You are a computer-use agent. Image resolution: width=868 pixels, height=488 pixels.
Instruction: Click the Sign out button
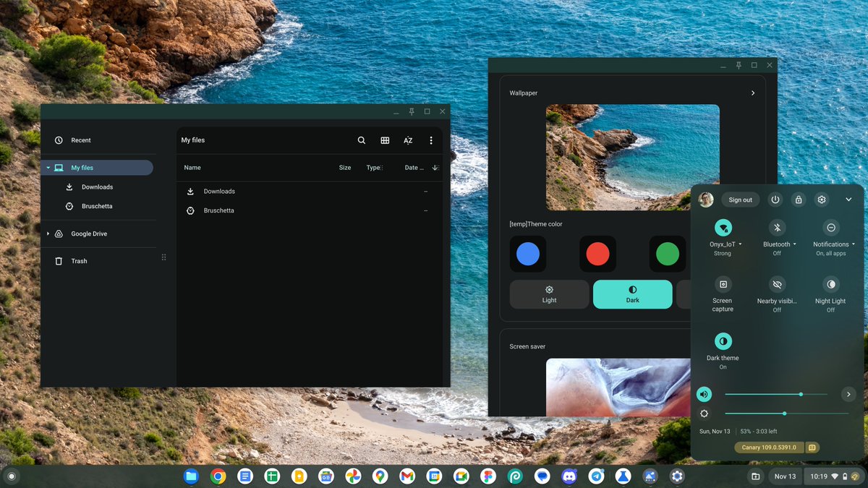740,200
